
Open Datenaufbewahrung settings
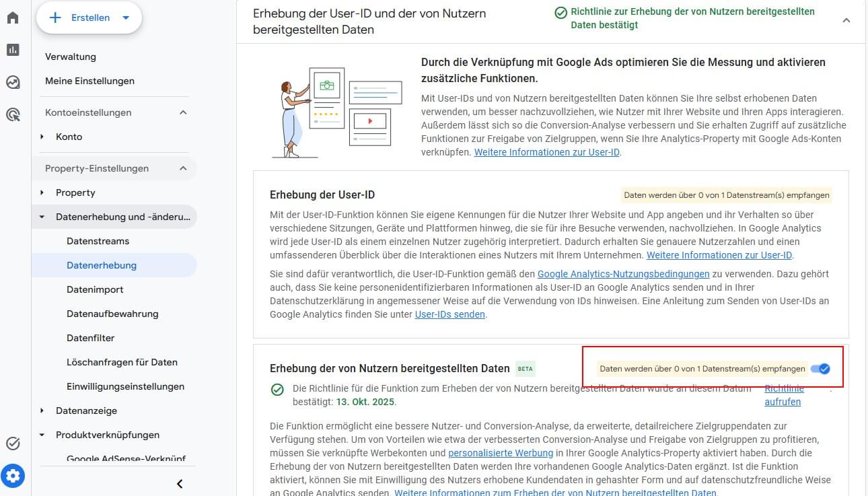click(x=112, y=314)
